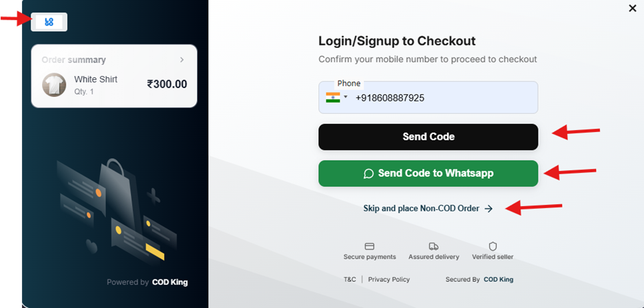Click the Secure payments card icon

click(369, 246)
